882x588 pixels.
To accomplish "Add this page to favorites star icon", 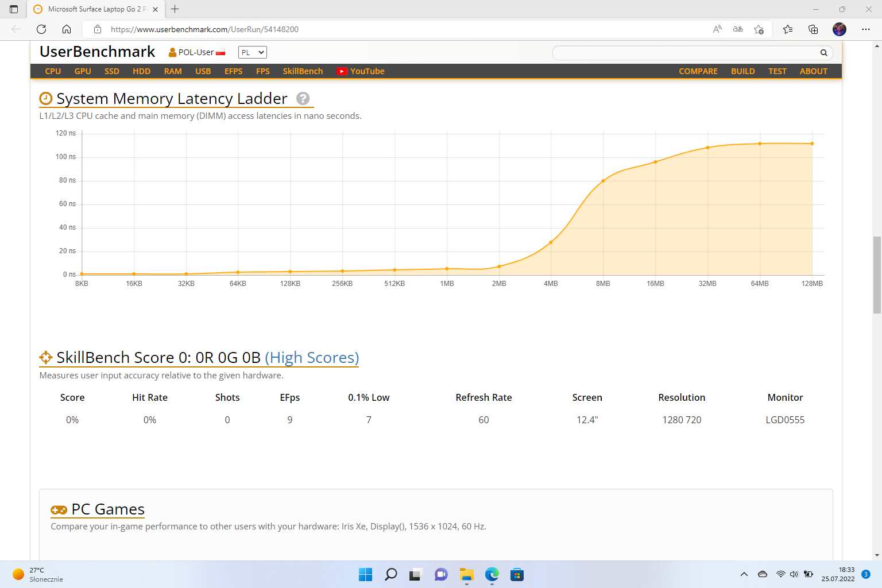I will coord(759,29).
